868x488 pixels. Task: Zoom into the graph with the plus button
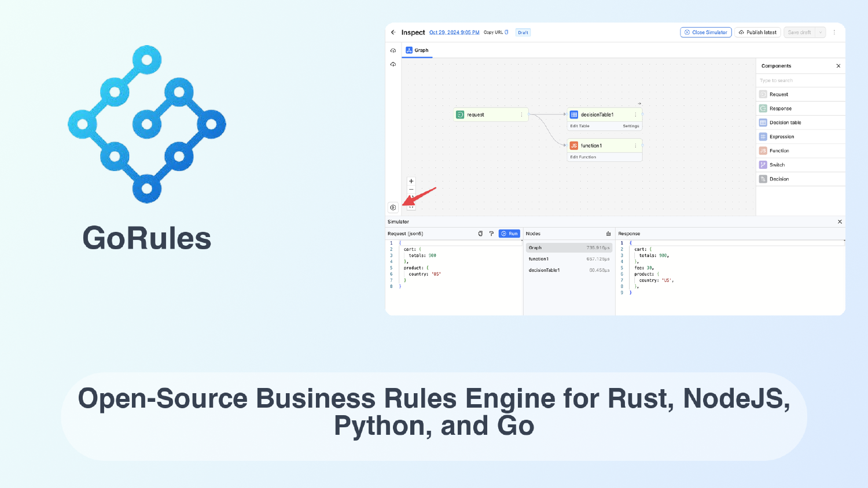[411, 180]
